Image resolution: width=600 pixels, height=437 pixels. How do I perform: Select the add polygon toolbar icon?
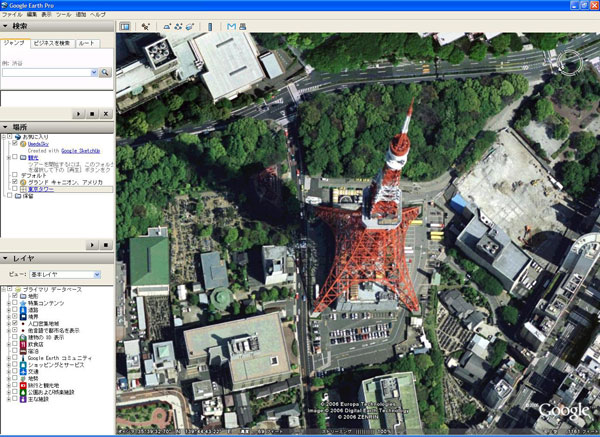coord(167,26)
